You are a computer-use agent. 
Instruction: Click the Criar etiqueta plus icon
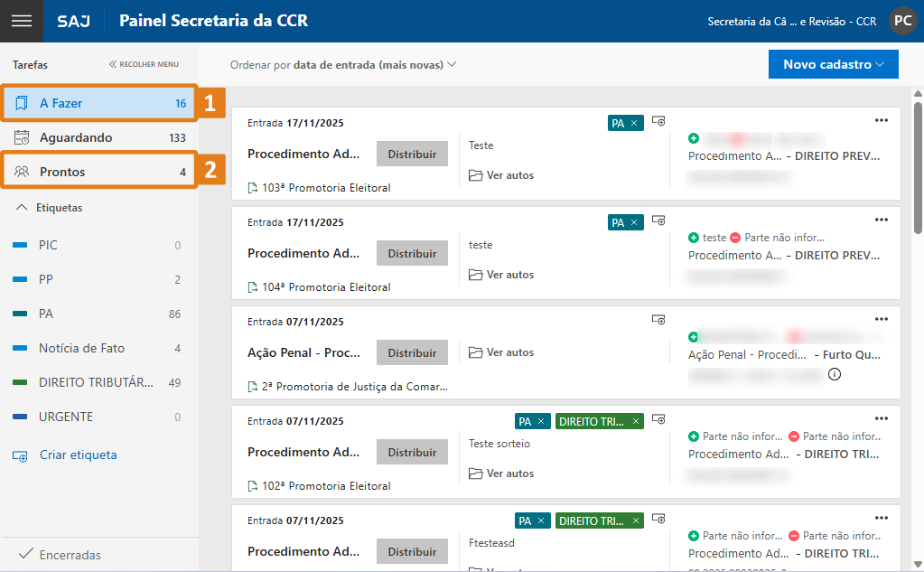click(21, 455)
